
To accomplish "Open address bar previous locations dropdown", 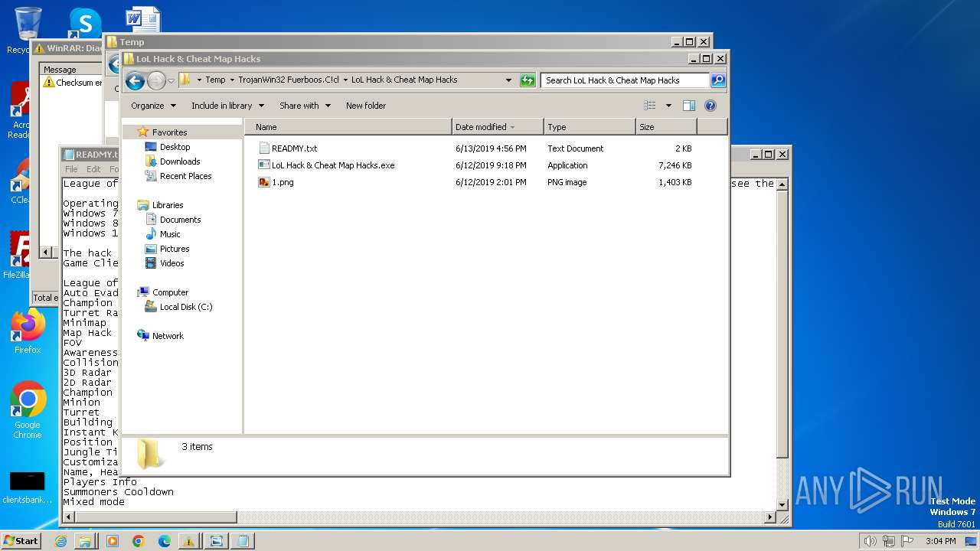I will coord(509,80).
